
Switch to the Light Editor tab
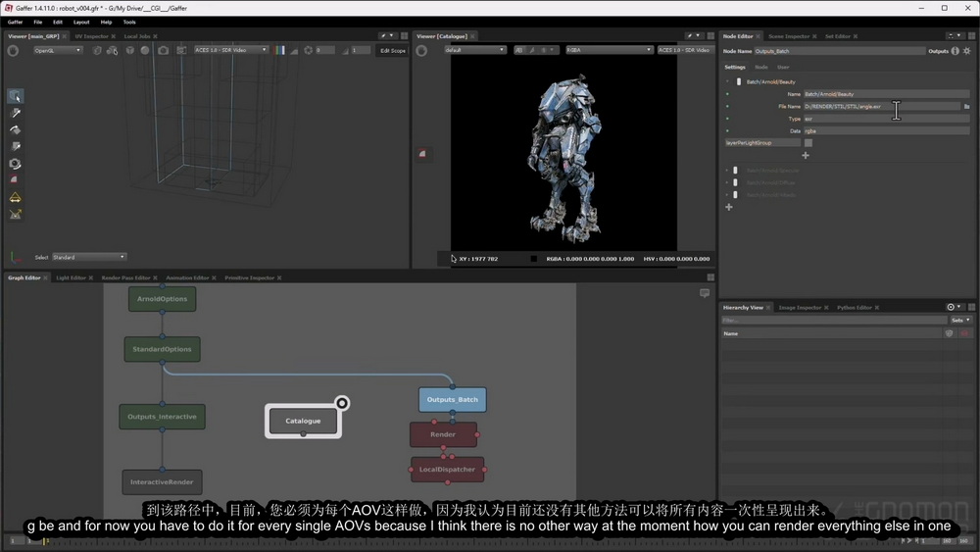point(71,277)
